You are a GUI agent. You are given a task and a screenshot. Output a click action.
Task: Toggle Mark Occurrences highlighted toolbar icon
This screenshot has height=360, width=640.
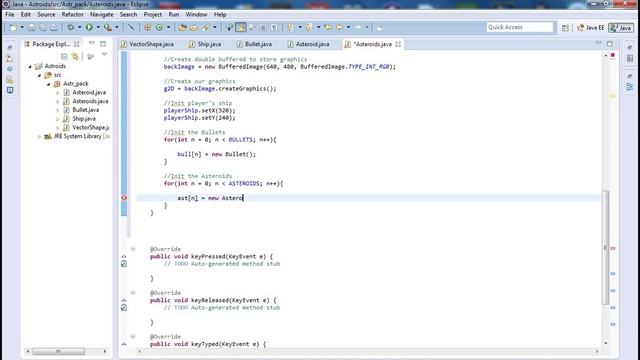coord(241,27)
